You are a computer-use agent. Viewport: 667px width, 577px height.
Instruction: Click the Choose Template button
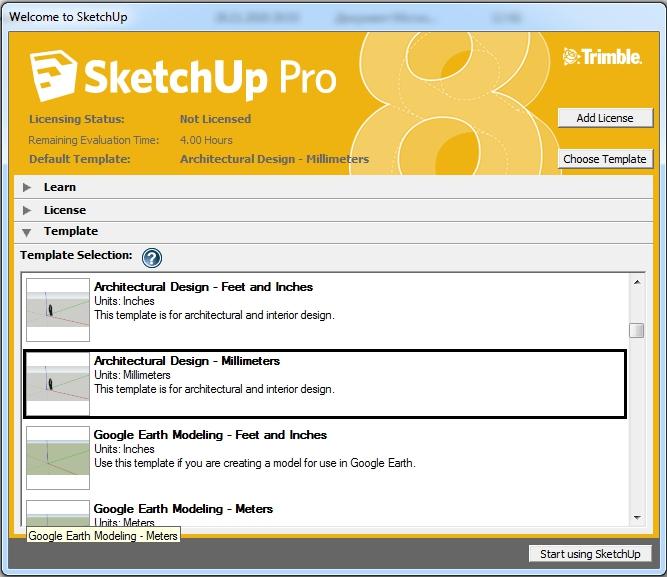click(605, 159)
